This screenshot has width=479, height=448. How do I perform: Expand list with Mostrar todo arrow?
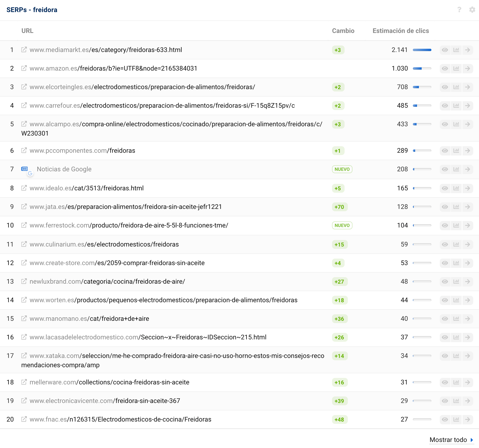(472, 440)
